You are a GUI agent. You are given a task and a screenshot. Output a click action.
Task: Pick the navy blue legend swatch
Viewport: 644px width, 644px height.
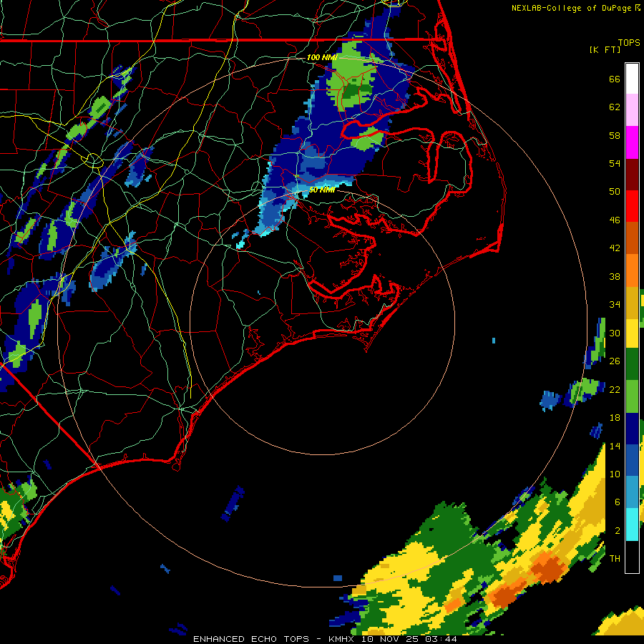tap(632, 429)
